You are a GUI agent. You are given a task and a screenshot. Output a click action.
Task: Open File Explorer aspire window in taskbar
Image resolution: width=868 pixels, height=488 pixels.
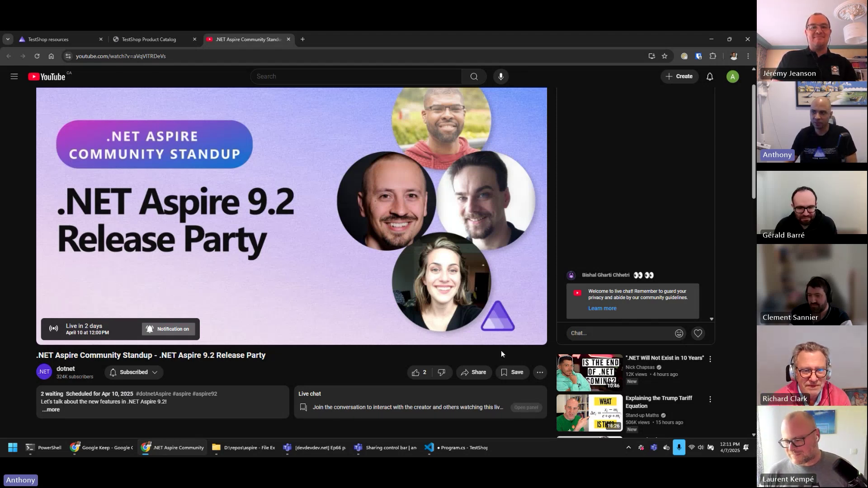click(243, 447)
